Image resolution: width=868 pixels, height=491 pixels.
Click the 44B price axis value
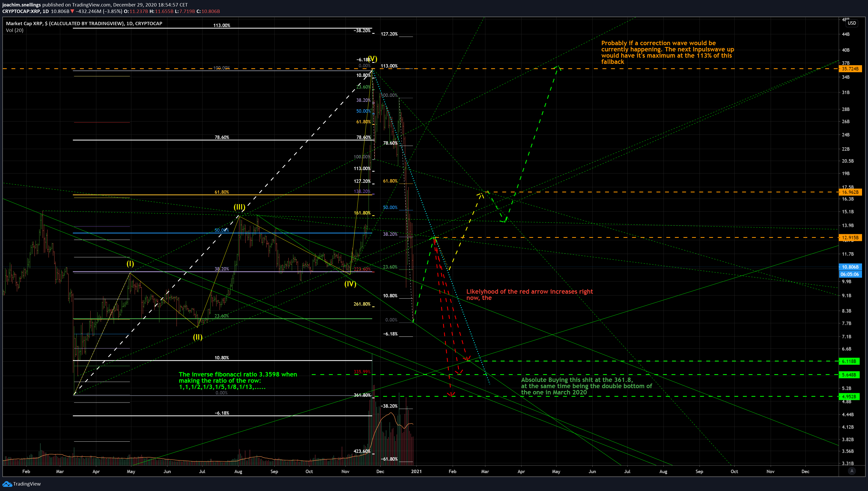click(x=846, y=34)
